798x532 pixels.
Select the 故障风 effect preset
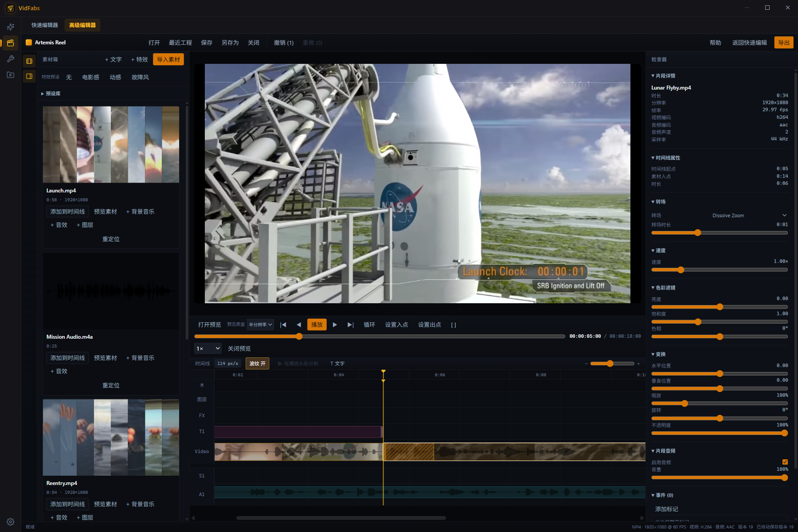tap(140, 77)
